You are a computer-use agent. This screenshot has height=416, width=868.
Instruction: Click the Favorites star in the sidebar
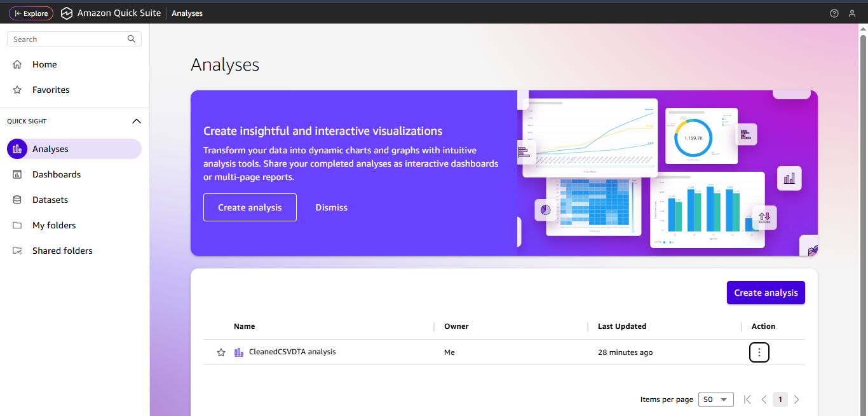17,89
